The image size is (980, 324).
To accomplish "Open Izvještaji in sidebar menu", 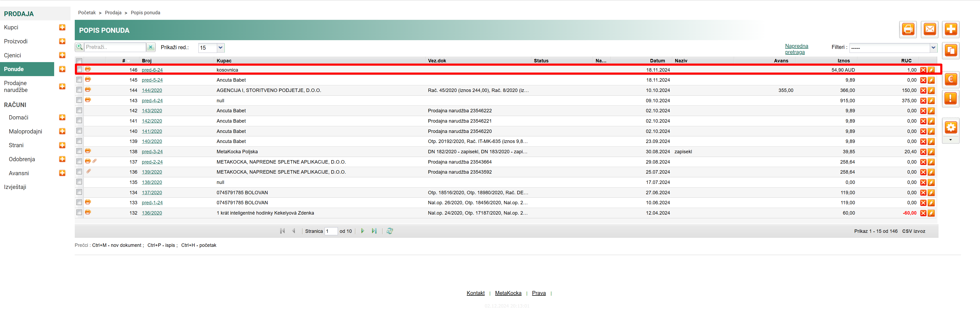I will (x=15, y=187).
